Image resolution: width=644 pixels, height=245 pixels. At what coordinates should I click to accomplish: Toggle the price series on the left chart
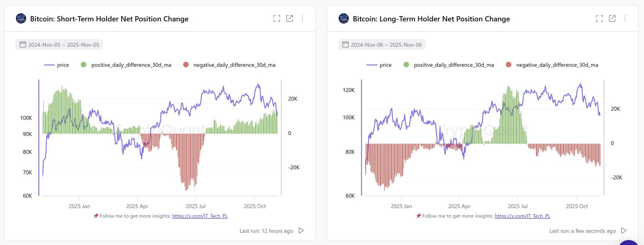click(x=58, y=65)
